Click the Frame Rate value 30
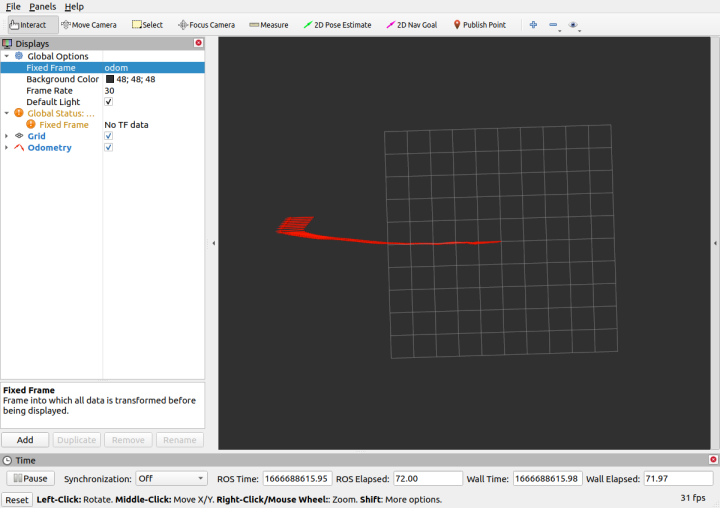This screenshot has width=720, height=508. (109, 90)
